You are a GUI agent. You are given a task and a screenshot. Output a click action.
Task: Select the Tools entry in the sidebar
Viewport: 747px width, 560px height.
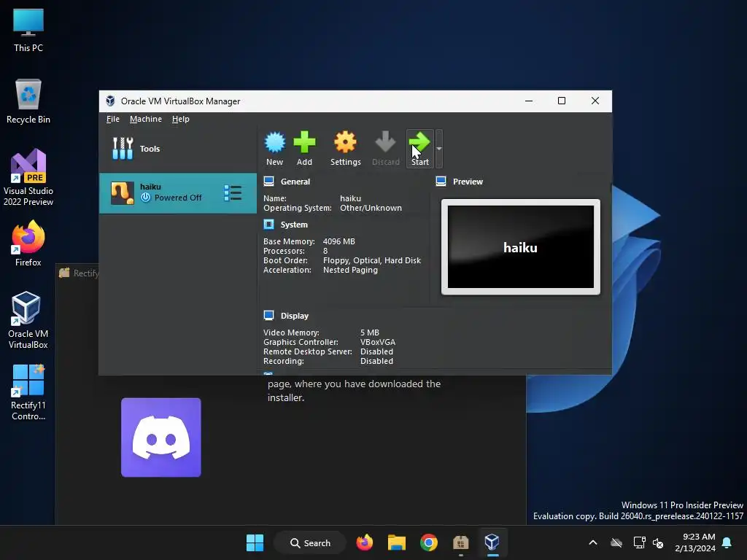pos(178,149)
